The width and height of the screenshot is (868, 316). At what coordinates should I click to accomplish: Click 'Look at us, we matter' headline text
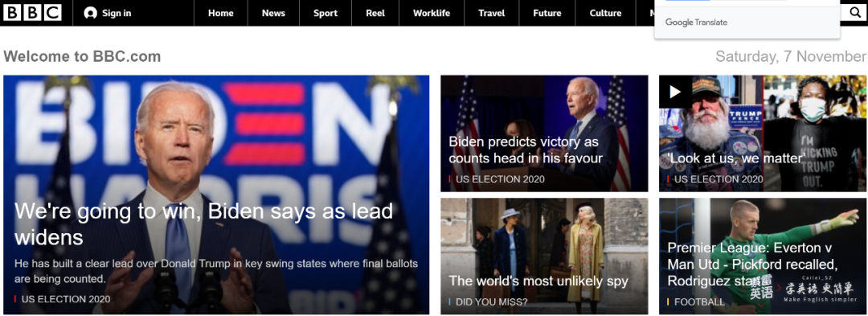point(736,158)
